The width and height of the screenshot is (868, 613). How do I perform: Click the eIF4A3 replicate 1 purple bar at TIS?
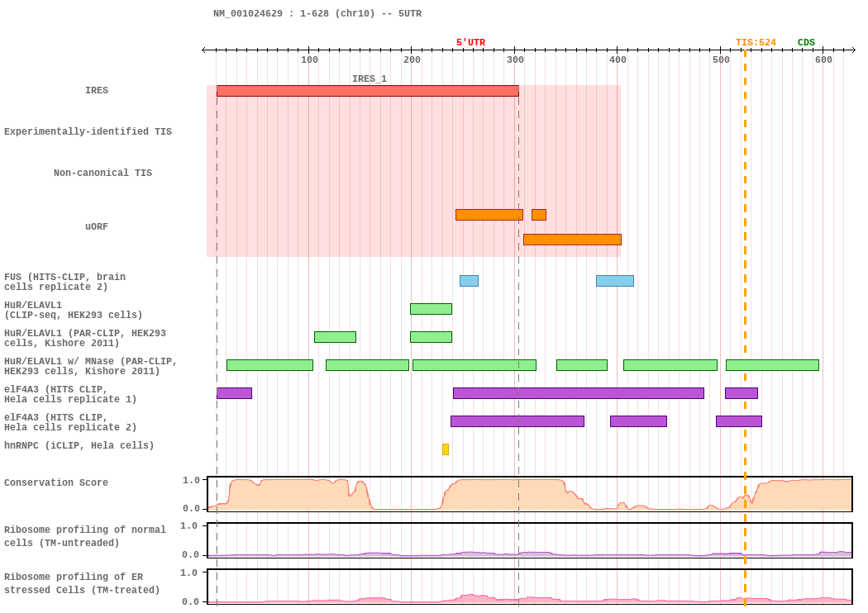pyautogui.click(x=742, y=393)
